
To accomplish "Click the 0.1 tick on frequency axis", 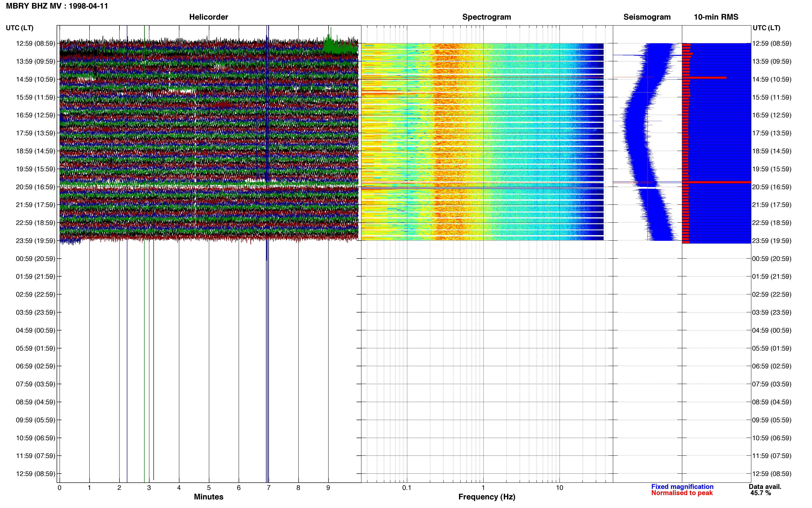I will (407, 487).
